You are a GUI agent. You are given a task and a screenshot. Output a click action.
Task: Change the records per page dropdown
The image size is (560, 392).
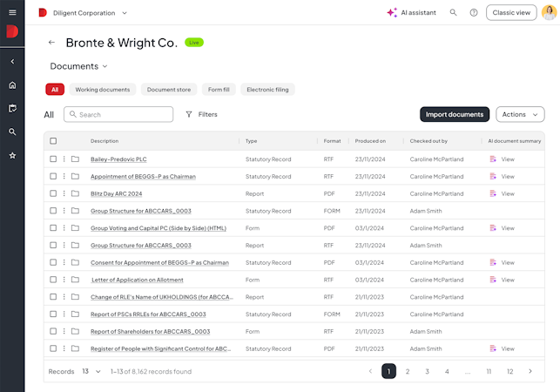click(91, 371)
